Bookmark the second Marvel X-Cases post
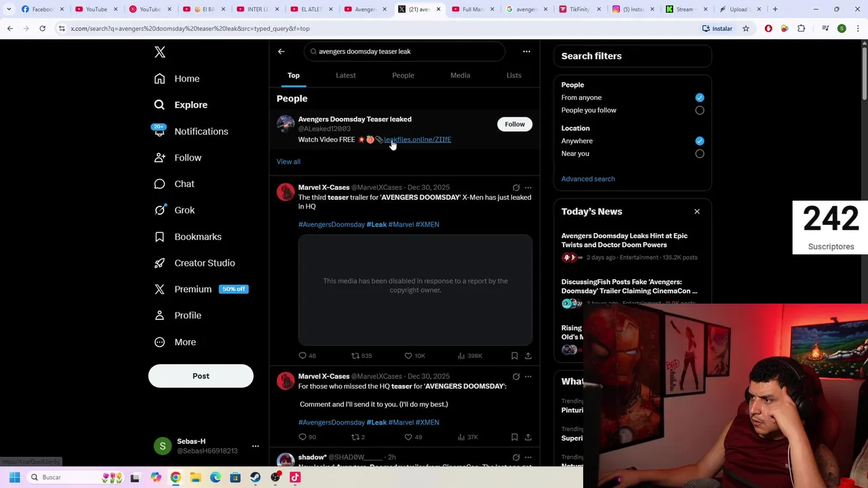The image size is (868, 488). [515, 437]
